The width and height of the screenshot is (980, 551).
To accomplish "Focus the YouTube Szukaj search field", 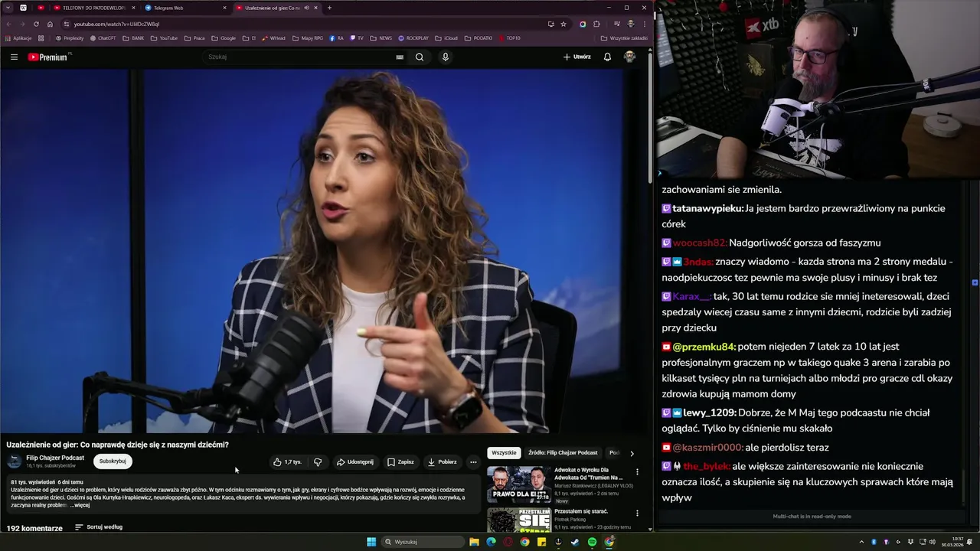I will [x=299, y=57].
